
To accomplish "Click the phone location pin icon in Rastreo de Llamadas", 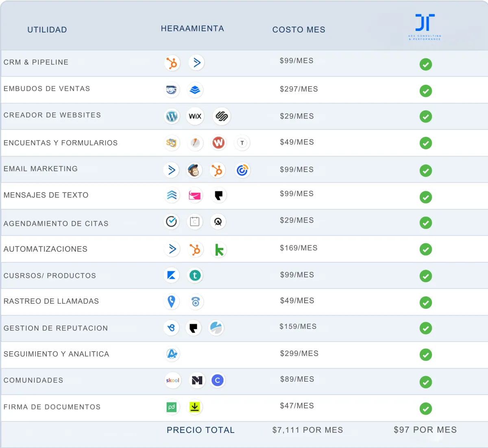I will pyautogui.click(x=172, y=302).
